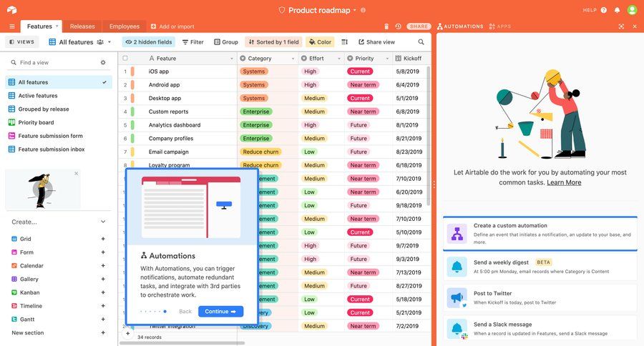Viewport: 644px width, 346px height.
Task: Click the Create a custom automation icon
Action: (x=457, y=234)
